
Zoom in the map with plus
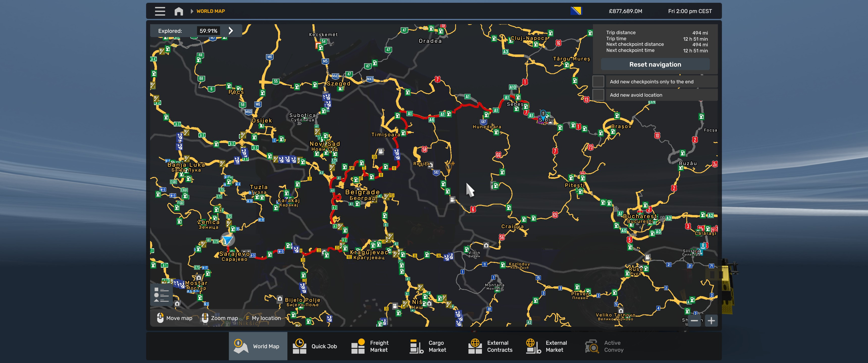[x=711, y=321]
